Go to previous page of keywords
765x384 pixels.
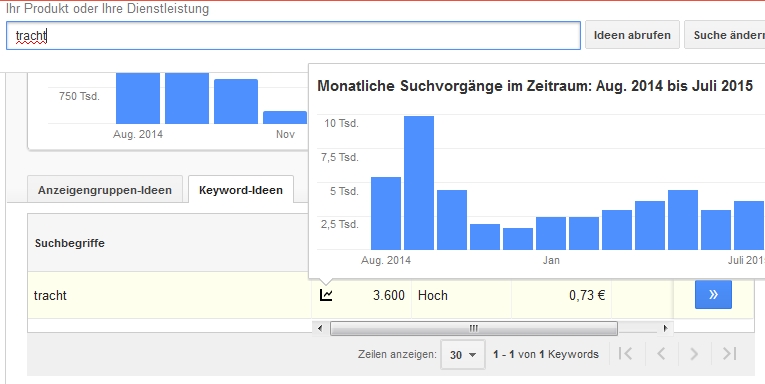(x=661, y=354)
